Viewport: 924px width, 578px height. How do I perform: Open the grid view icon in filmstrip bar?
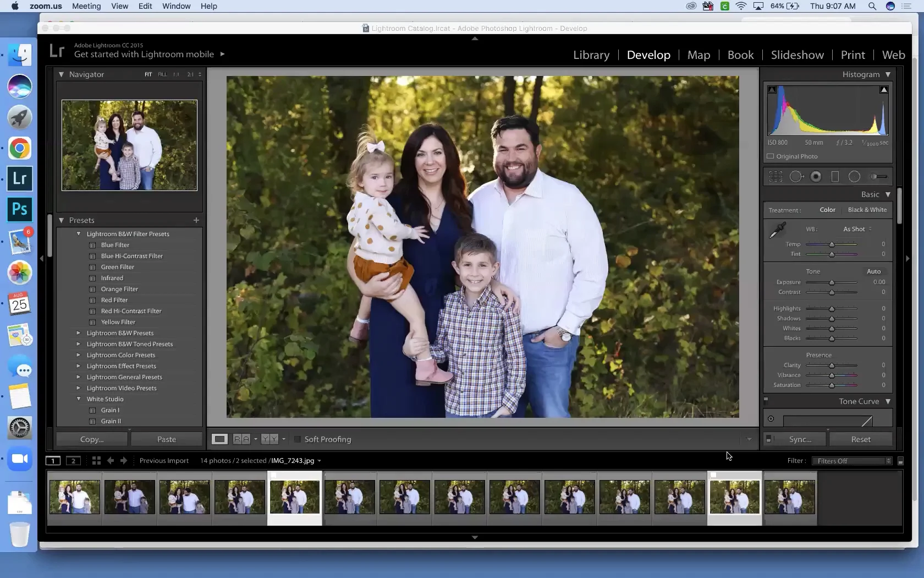96,461
